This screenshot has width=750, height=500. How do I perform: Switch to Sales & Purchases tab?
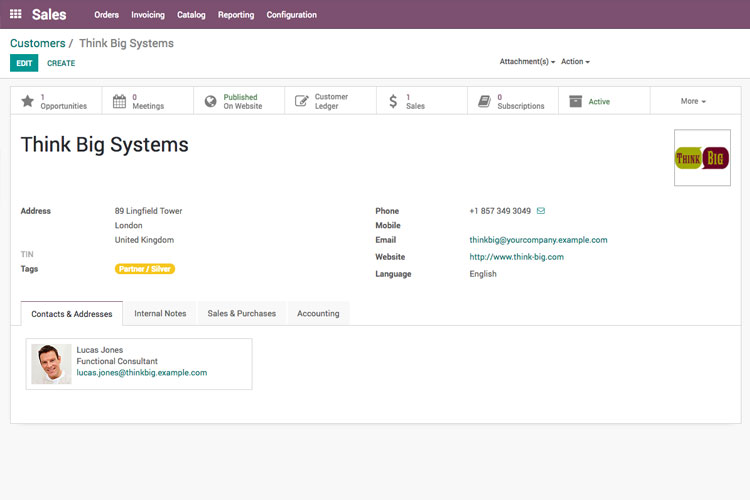click(242, 313)
